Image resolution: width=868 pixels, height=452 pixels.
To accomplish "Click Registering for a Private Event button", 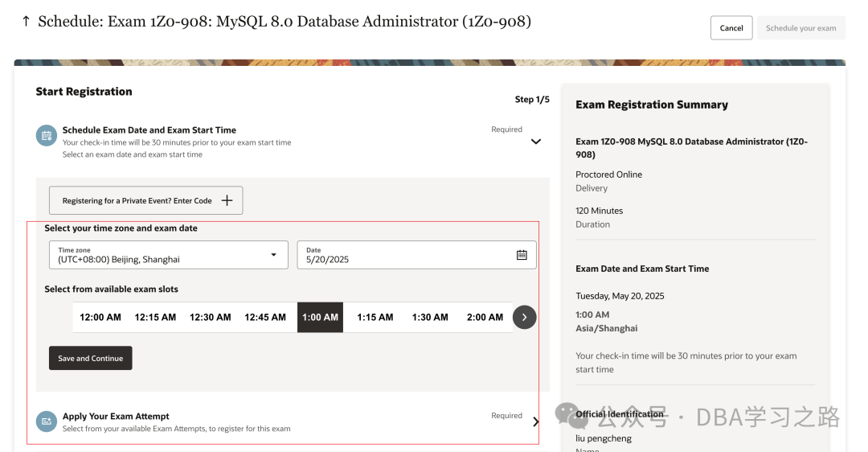I will click(145, 200).
